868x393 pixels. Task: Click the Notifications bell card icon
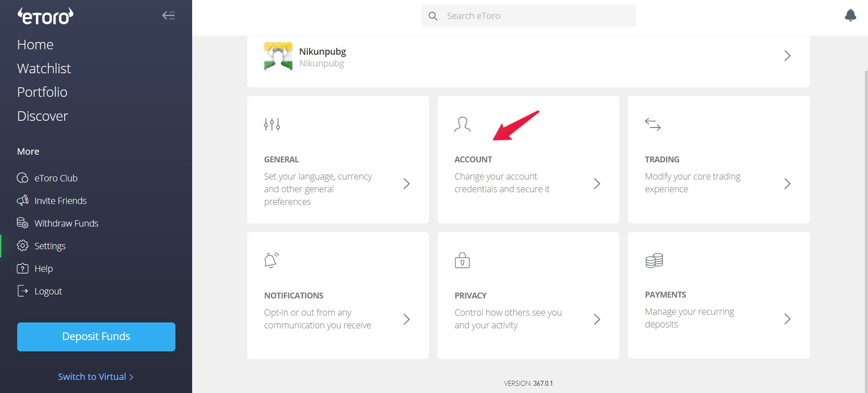272,260
